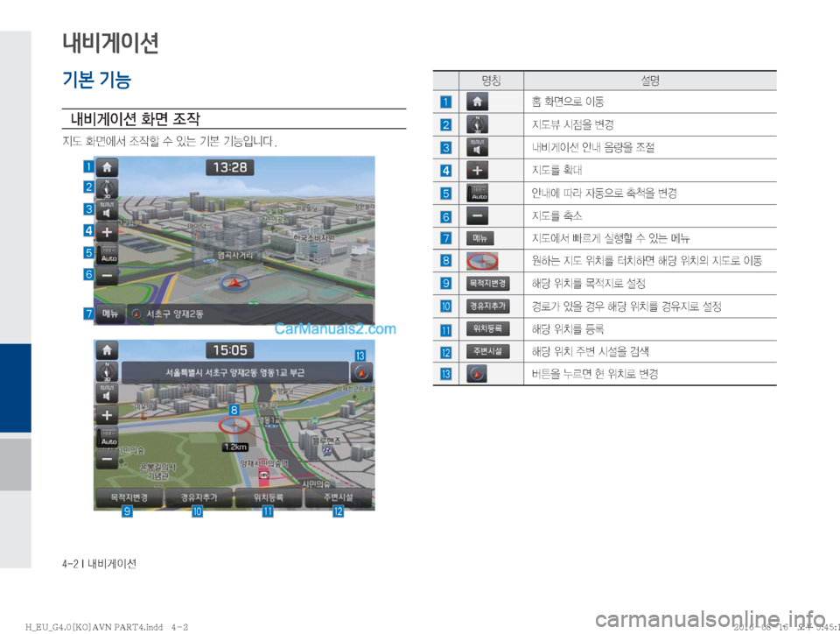This screenshot has width=840, height=634.
Task: Click the plus icon in row 지도를 확대
Action: (x=477, y=171)
